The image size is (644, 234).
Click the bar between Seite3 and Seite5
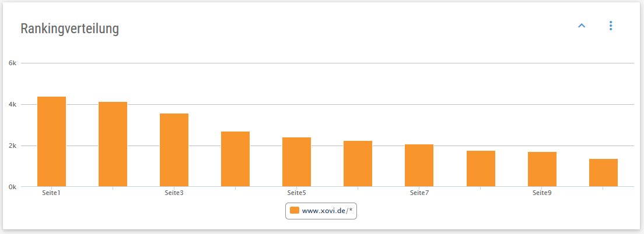pos(235,159)
